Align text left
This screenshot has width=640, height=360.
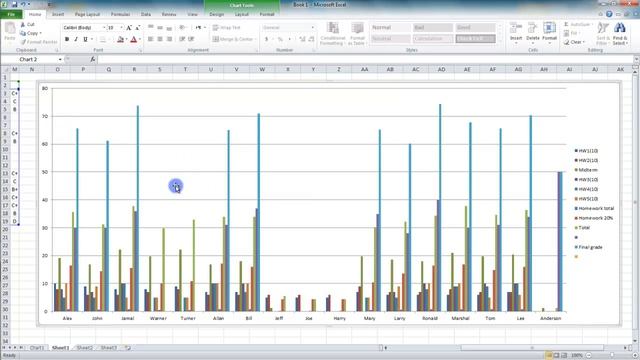151,39
